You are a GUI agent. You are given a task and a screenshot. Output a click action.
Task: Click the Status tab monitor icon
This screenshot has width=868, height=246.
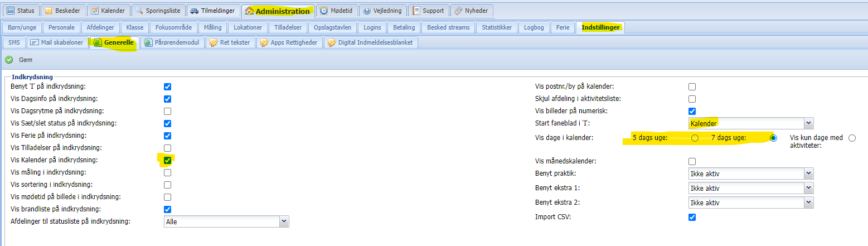[x=10, y=11]
